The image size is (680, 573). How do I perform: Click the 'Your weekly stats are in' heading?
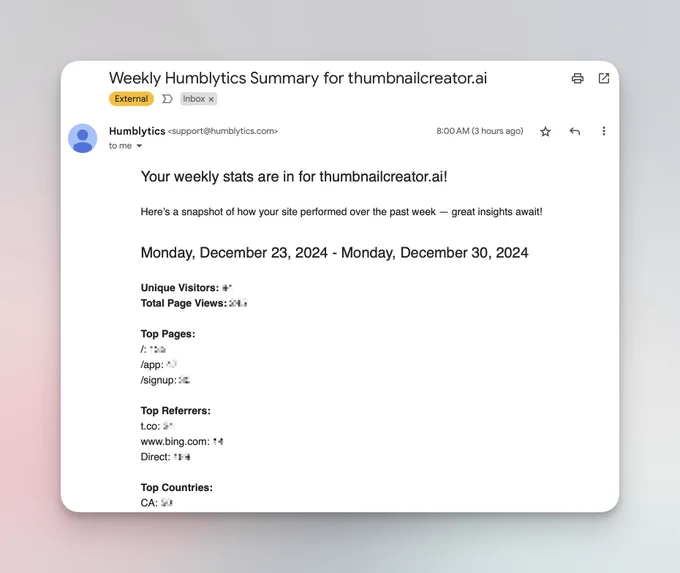294,177
